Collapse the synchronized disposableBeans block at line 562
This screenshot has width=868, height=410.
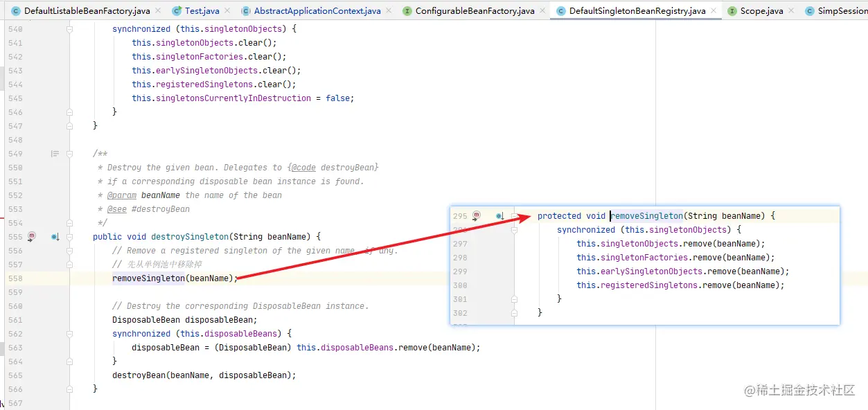click(x=69, y=334)
